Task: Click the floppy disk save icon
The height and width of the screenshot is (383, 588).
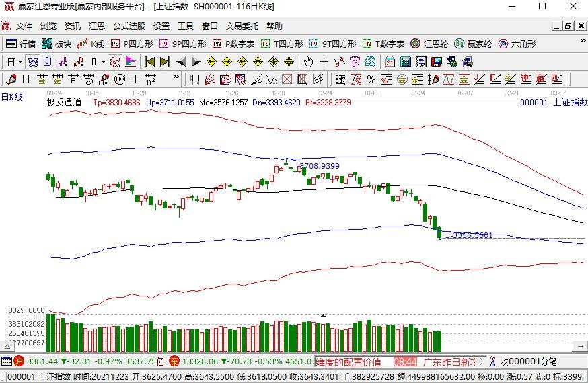Action: click(437, 62)
